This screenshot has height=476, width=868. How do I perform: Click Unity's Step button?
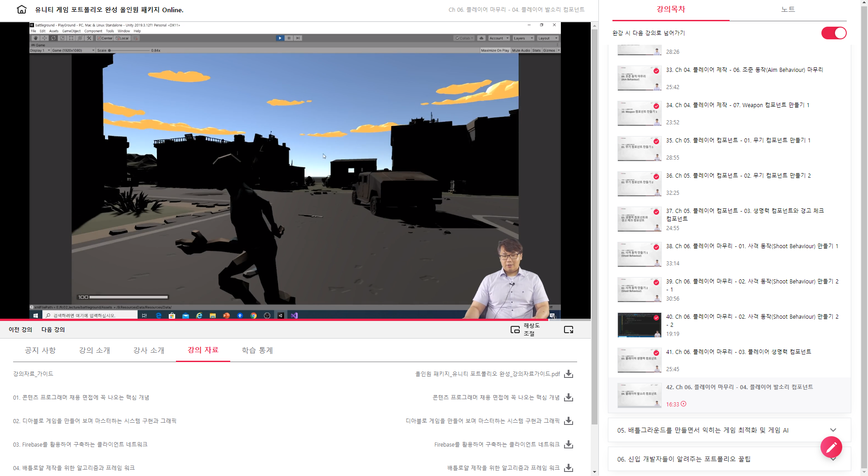point(298,38)
